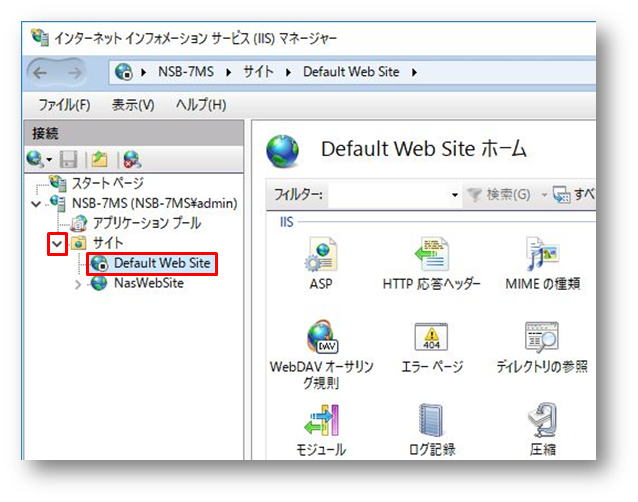Open the 表示(V) menu
Screen dimensions: 638x502
pos(133,105)
